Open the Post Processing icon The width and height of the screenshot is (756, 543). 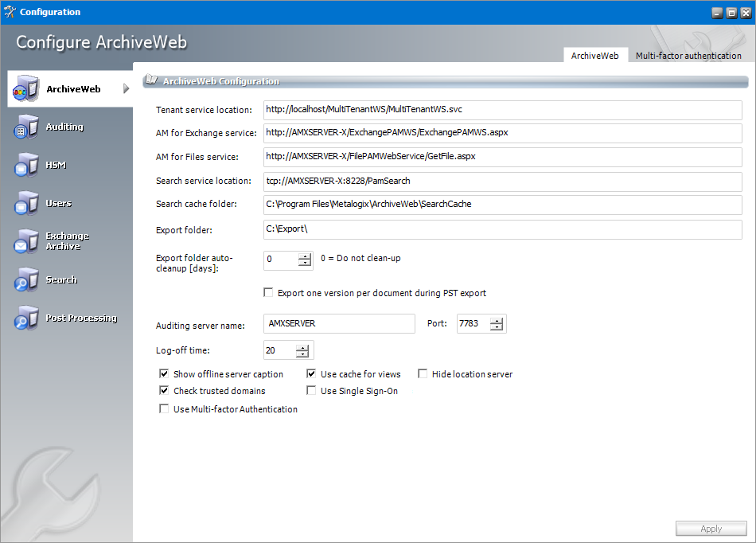pyautogui.click(x=25, y=318)
